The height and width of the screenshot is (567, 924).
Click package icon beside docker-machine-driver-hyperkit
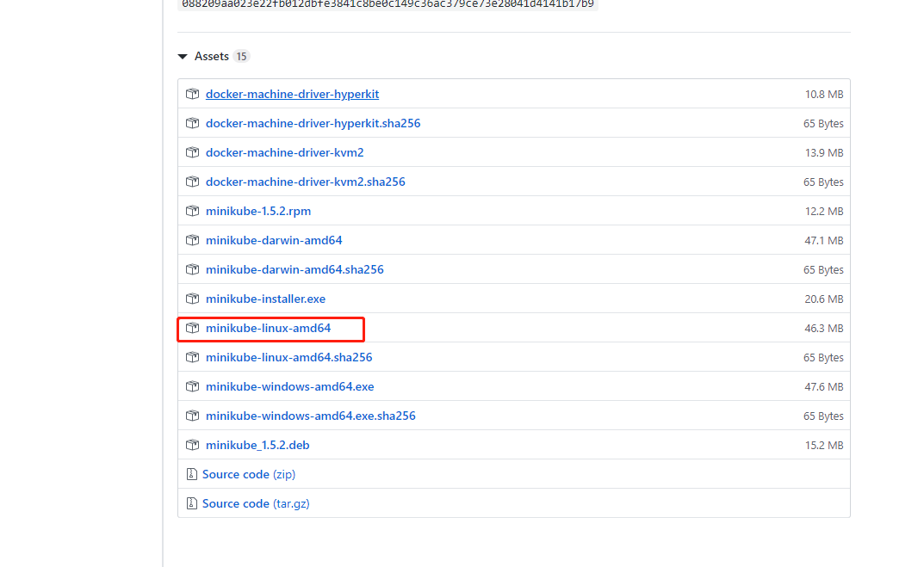click(x=193, y=95)
